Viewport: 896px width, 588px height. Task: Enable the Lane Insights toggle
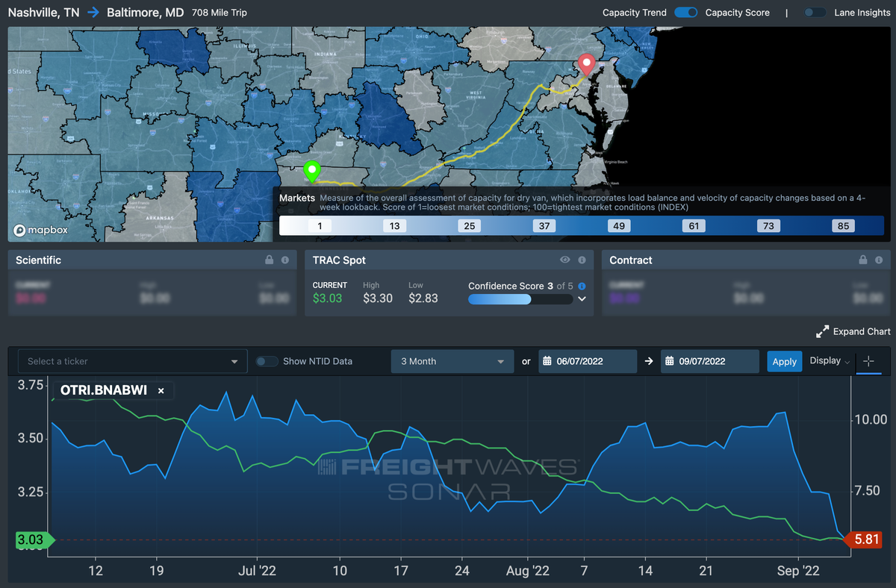tap(815, 13)
